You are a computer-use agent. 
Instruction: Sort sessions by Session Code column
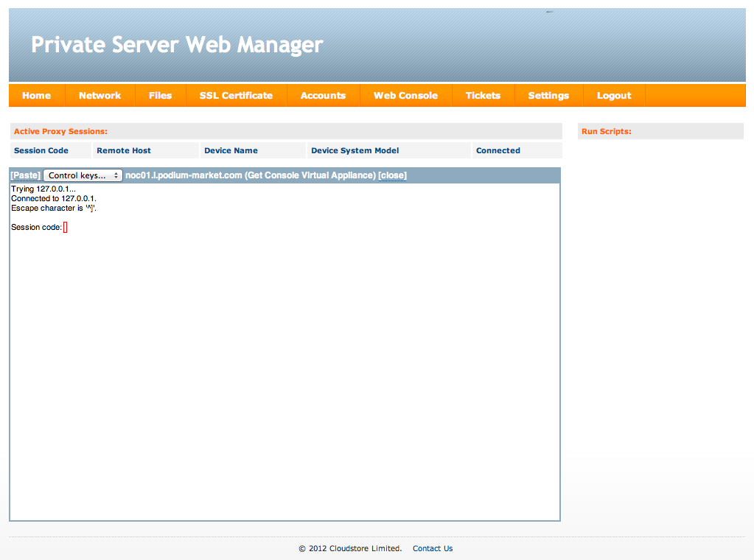coord(41,150)
